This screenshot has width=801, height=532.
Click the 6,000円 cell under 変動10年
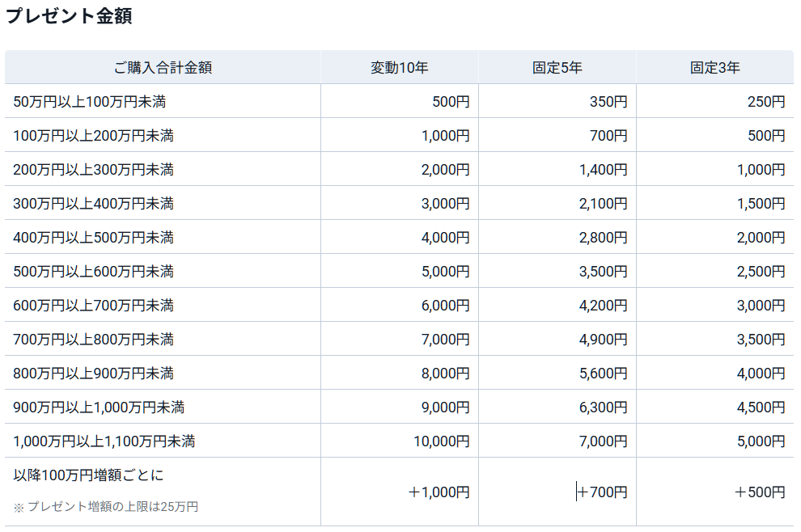click(445, 306)
